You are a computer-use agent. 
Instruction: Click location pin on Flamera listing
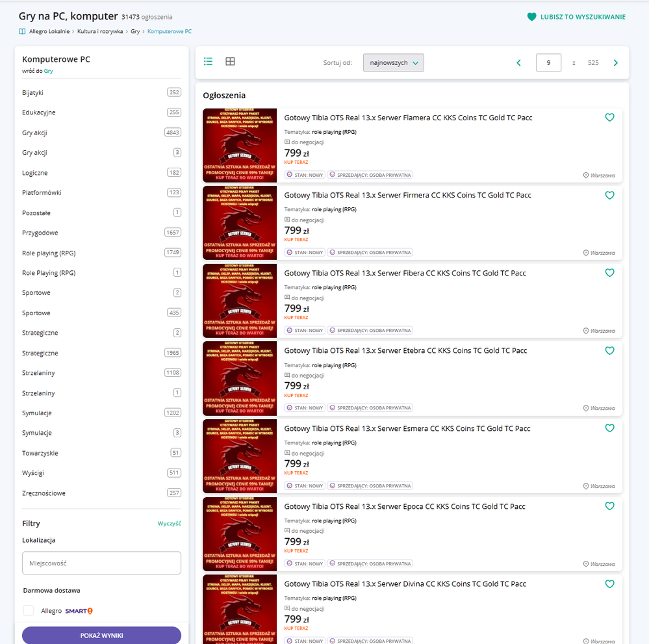click(586, 175)
